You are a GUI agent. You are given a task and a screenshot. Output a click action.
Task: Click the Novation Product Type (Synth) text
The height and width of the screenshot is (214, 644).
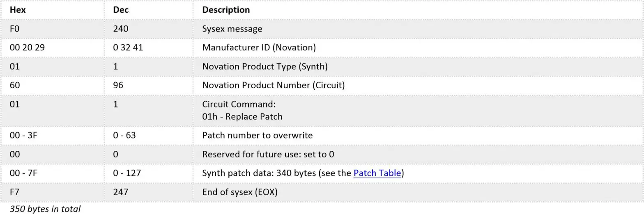coord(264,66)
